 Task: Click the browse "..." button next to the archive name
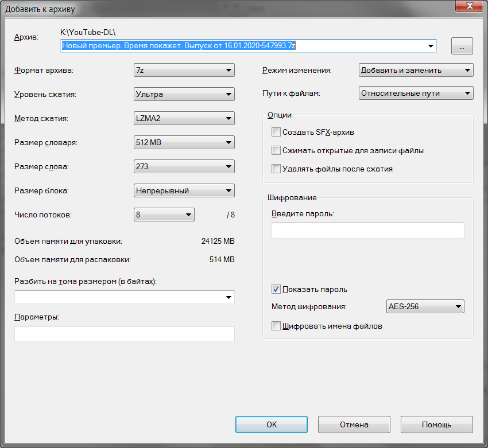tap(462, 46)
